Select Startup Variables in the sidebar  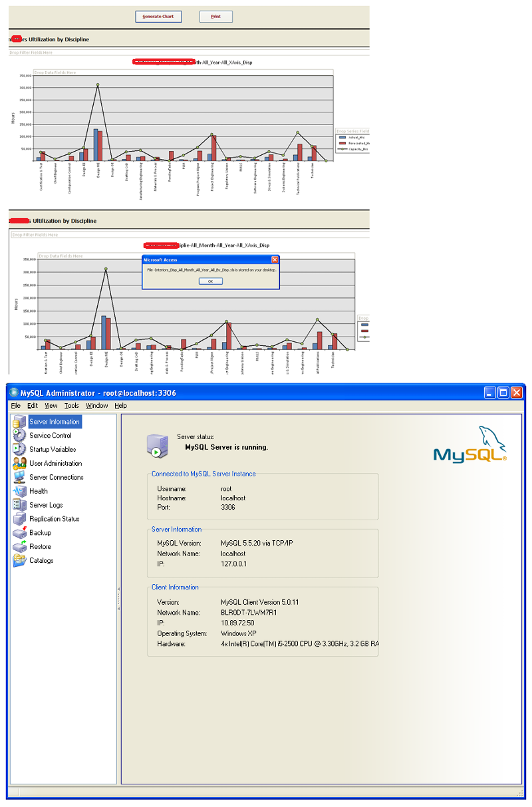tap(53, 450)
